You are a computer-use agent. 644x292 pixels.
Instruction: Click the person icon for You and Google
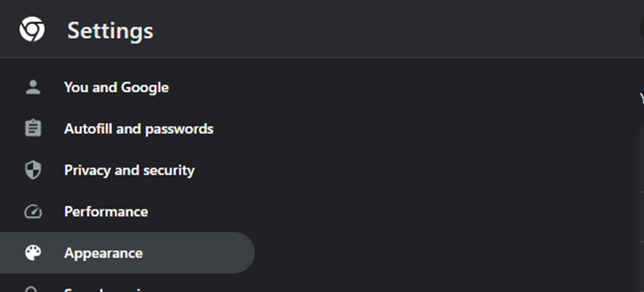[x=33, y=87]
